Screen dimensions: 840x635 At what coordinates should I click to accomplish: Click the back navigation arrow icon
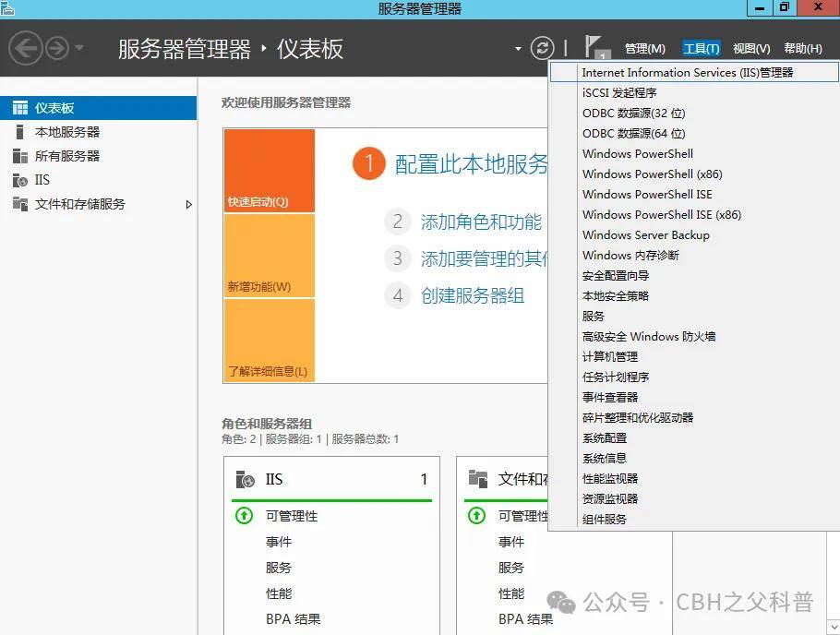(x=26, y=48)
